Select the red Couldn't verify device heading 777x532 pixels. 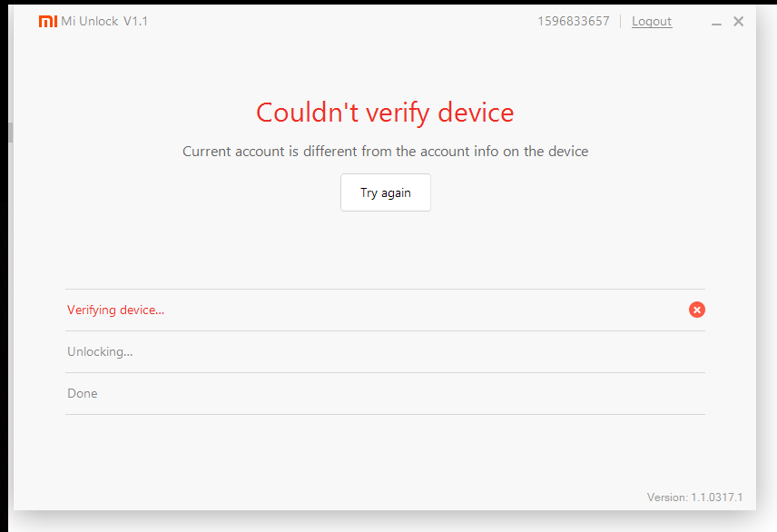[x=385, y=113]
